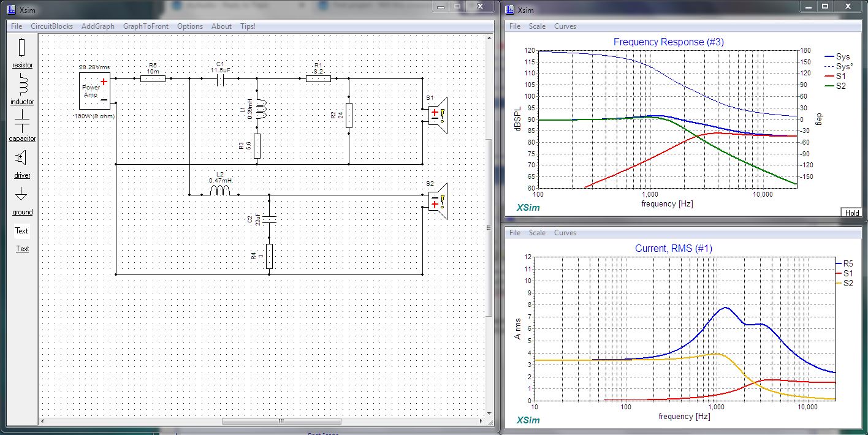Click left arrow of horizontal scrollbar
Image resolution: width=868 pixels, height=435 pixels.
click(43, 421)
